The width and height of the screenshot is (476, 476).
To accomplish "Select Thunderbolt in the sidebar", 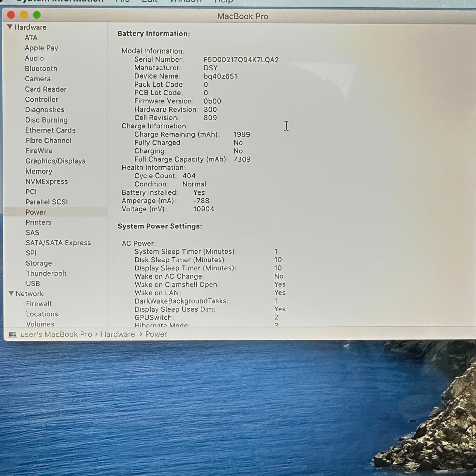I will 46,273.
